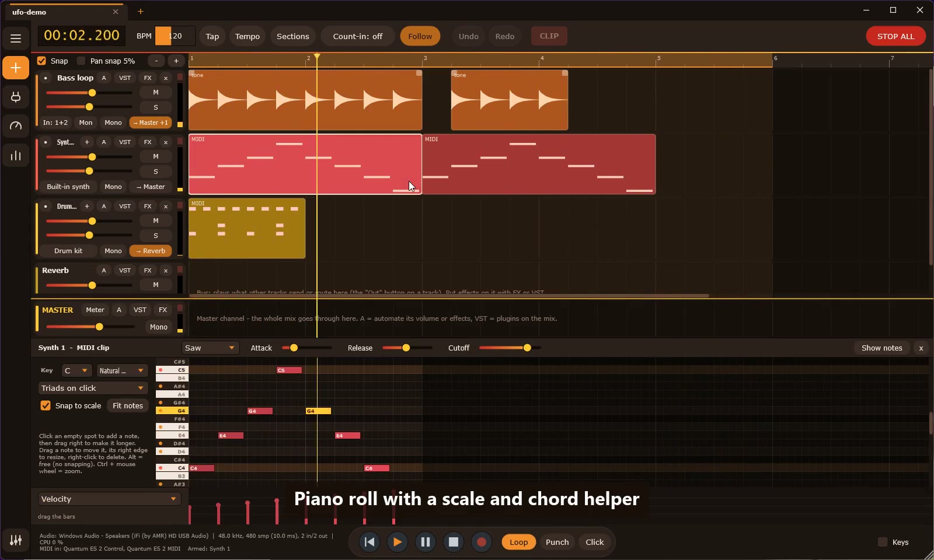934x560 pixels.
Task: Click the Fit notes button
Action: (128, 405)
